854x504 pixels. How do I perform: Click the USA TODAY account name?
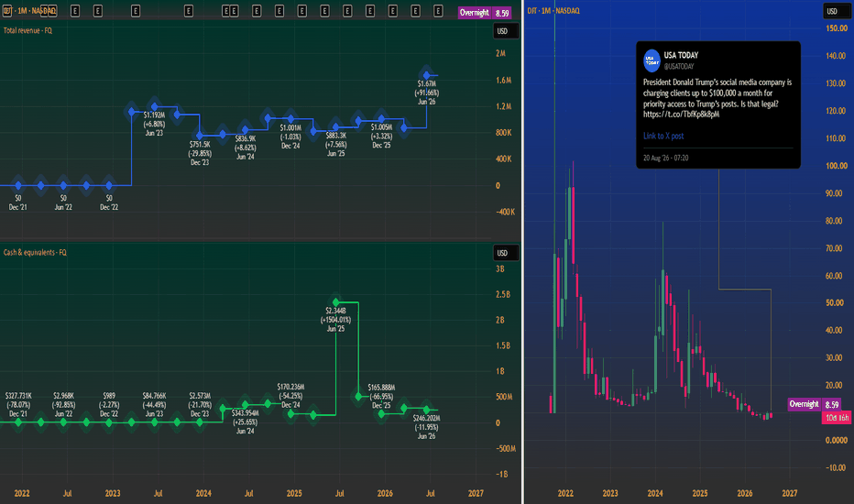[681, 55]
